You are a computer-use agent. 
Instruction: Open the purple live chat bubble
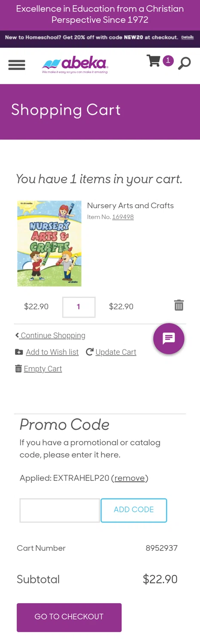click(169, 338)
